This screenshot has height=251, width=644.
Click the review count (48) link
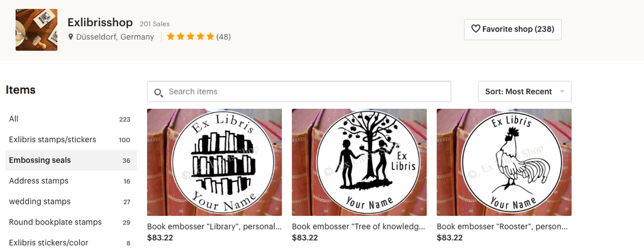[x=223, y=37]
